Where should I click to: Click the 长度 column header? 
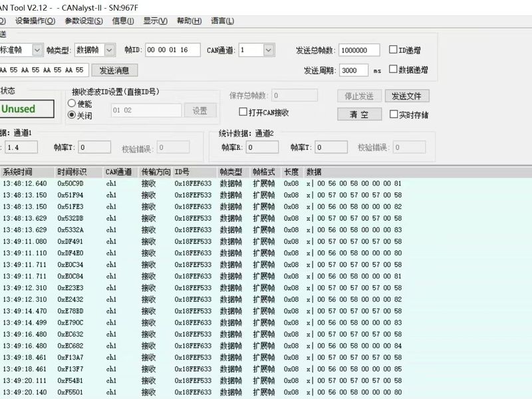click(x=292, y=172)
